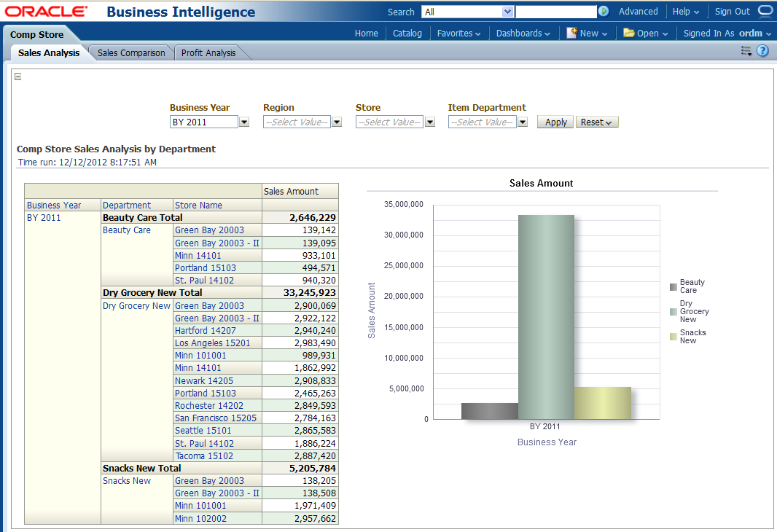Screen dimensions: 777x532
Task: Switch to the Sales Comparison tab
Action: [131, 52]
